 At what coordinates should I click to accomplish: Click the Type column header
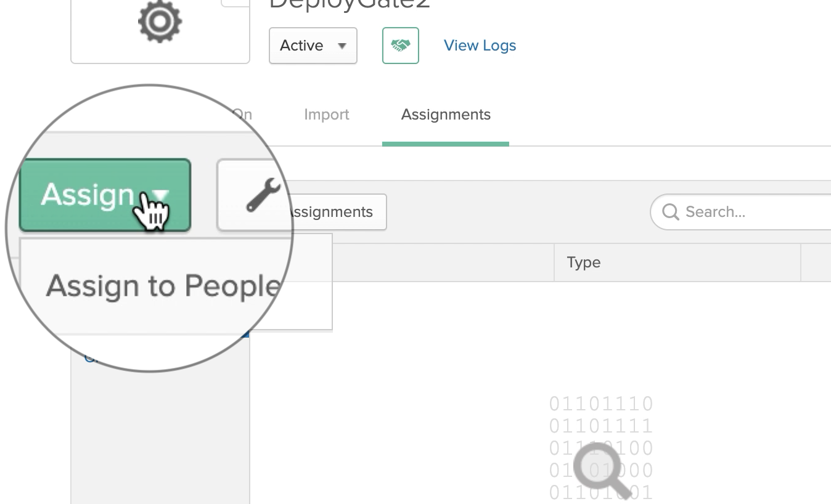click(583, 262)
